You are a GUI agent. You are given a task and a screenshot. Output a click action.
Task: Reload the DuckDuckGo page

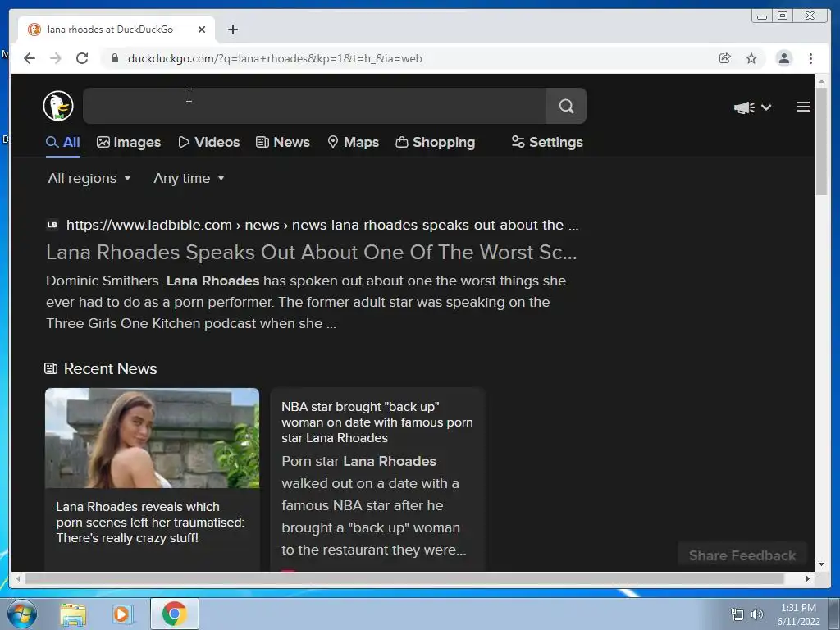[82, 58]
